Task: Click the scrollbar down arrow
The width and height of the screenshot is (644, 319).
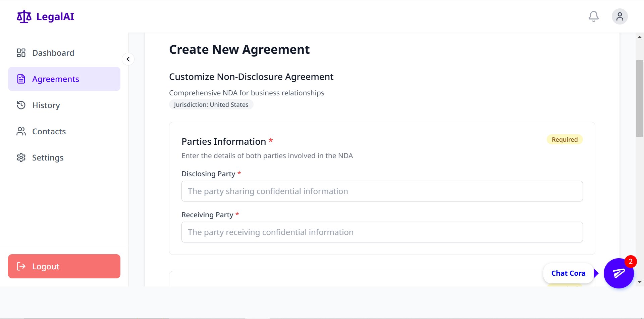Action: 640,282
